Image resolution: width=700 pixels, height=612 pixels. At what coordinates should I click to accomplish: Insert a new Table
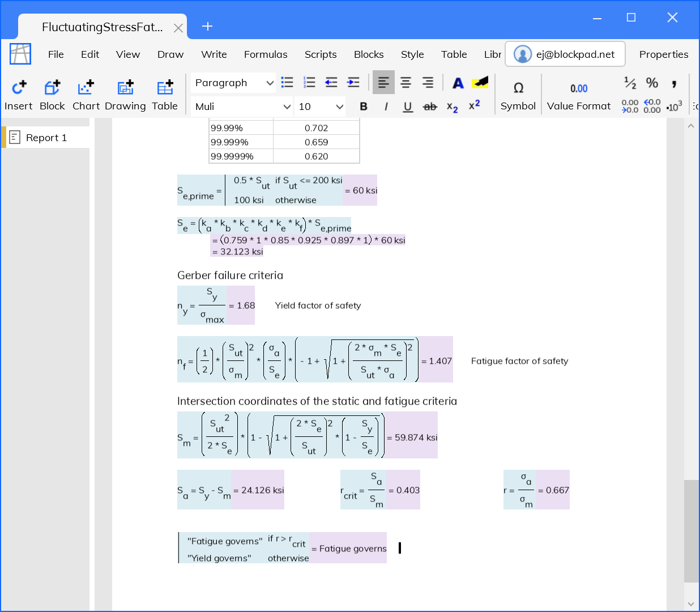(164, 94)
